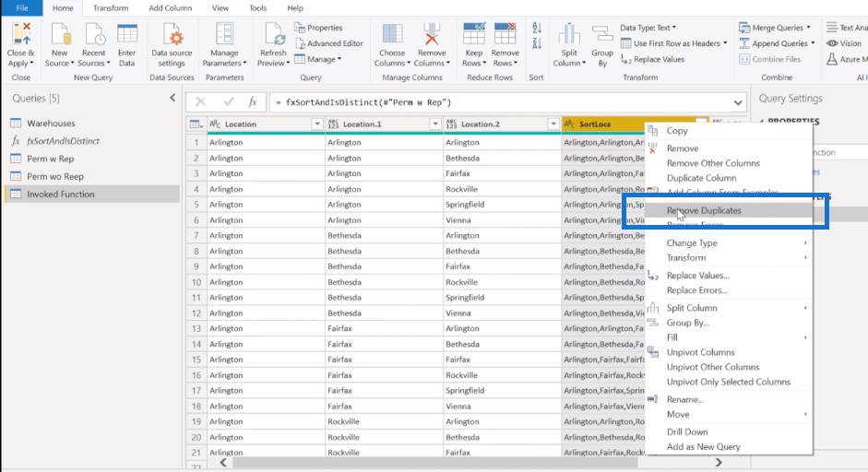Click Append Queries in the ribbon
The image size is (868, 472).
[776, 43]
